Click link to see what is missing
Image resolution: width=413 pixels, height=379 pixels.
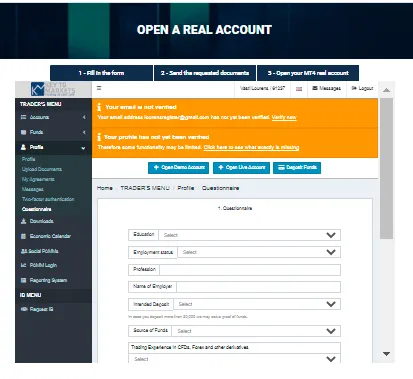click(251, 147)
